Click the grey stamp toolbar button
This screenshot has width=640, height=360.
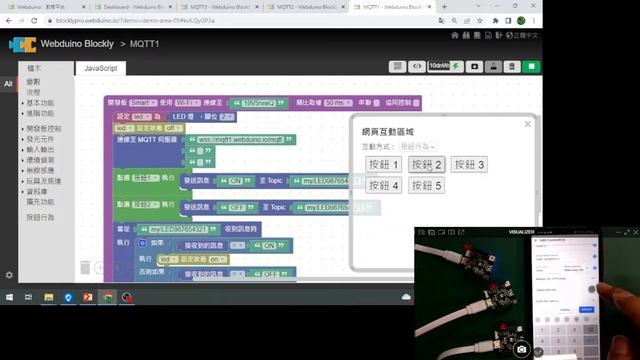pos(493,67)
